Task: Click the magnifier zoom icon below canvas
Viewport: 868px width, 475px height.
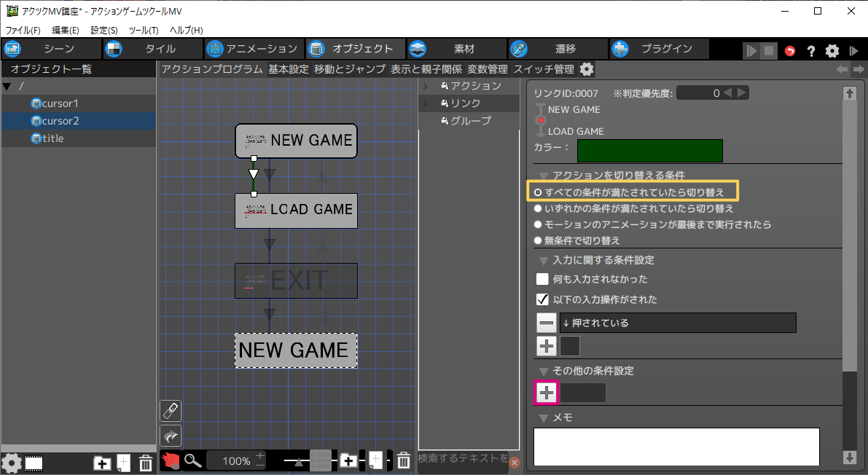Action: 192,460
